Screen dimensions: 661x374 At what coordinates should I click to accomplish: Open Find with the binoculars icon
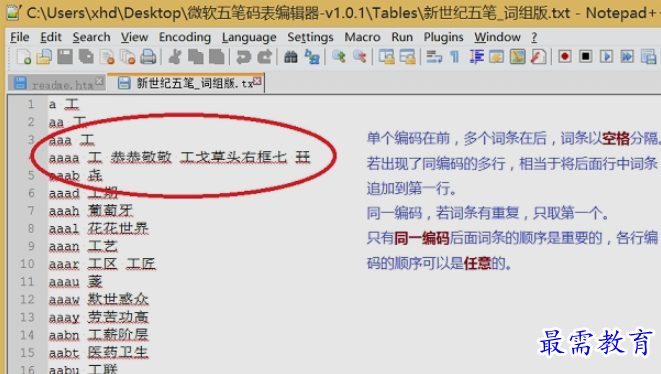[291, 57]
